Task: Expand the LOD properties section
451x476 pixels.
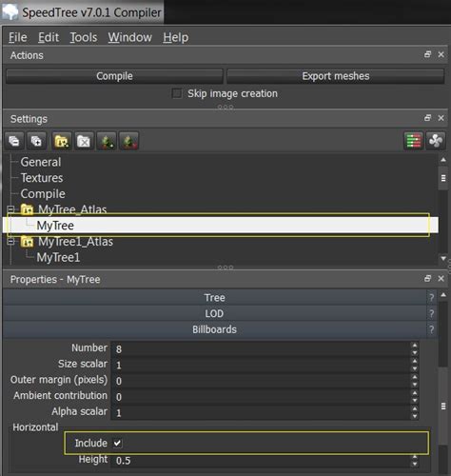Action: pos(215,313)
